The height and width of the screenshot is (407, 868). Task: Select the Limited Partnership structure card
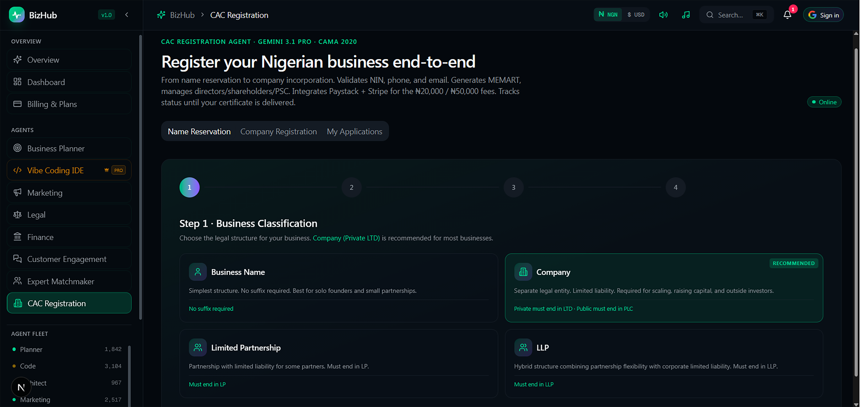pos(339,364)
